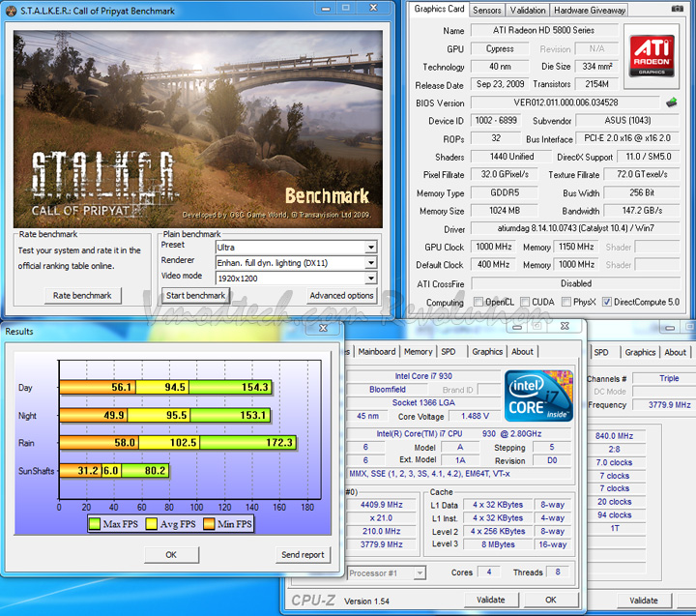Click the Start benchmark button
This screenshot has width=696, height=616.
[195, 295]
